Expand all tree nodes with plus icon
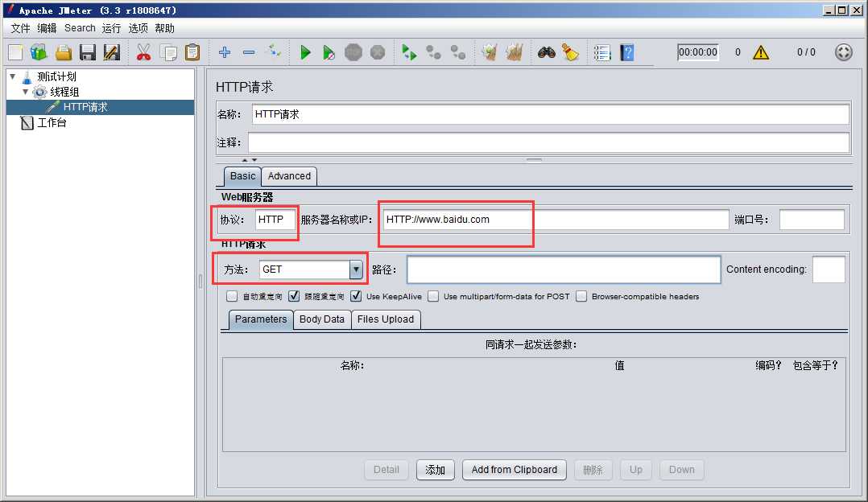This screenshot has height=502, width=868. click(x=224, y=52)
